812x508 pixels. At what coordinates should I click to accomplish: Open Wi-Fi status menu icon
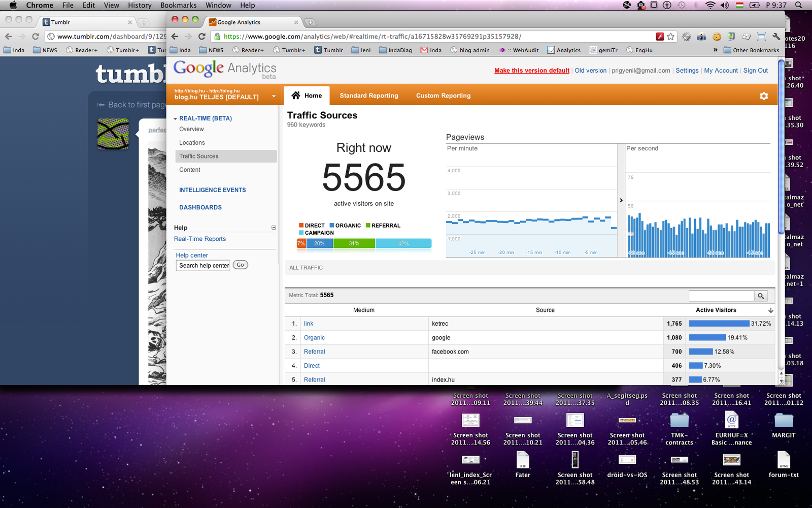tap(710, 5)
